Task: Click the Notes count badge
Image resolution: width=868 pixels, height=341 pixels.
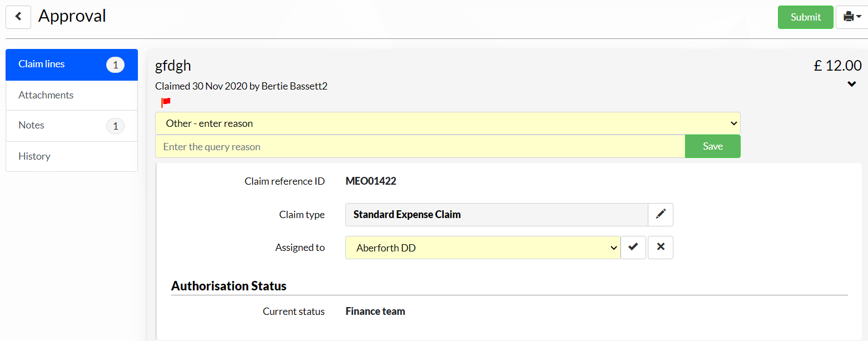Action: 115,126
